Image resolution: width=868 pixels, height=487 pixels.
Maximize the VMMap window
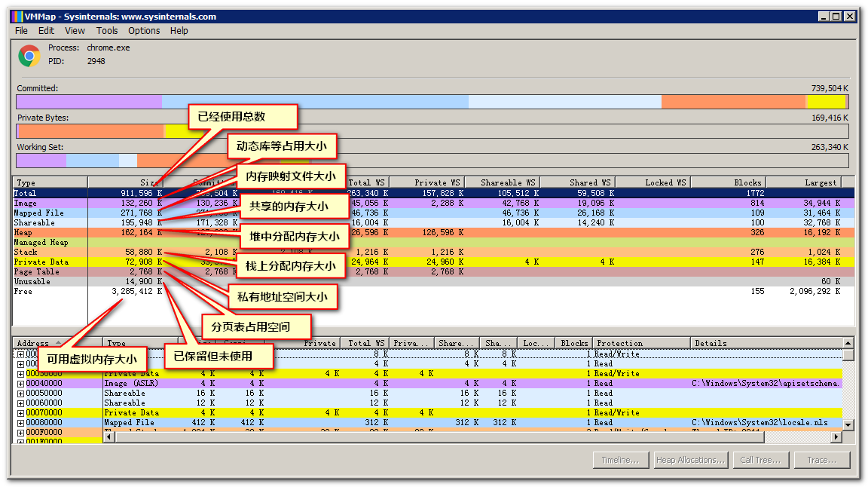pos(836,17)
